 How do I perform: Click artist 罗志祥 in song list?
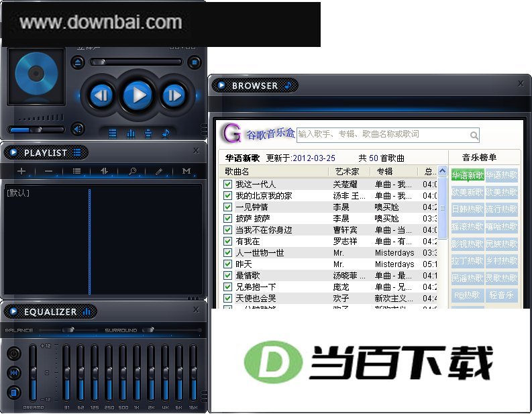tap(345, 242)
